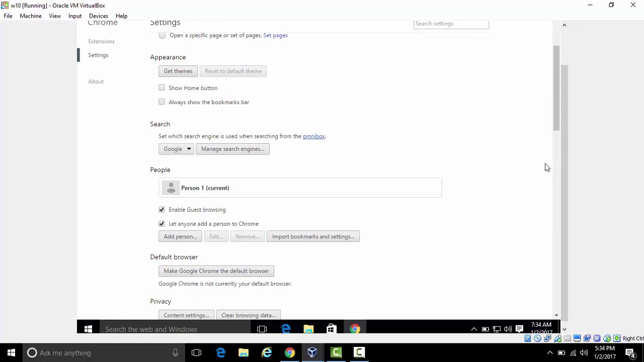644x362 pixels.
Task: Click the VirtualBox CPU features indicator
Action: (x=597, y=338)
